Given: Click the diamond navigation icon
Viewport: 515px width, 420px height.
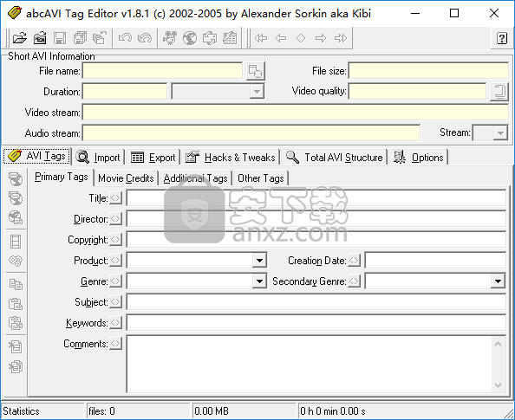Looking at the screenshot, I should (301, 38).
